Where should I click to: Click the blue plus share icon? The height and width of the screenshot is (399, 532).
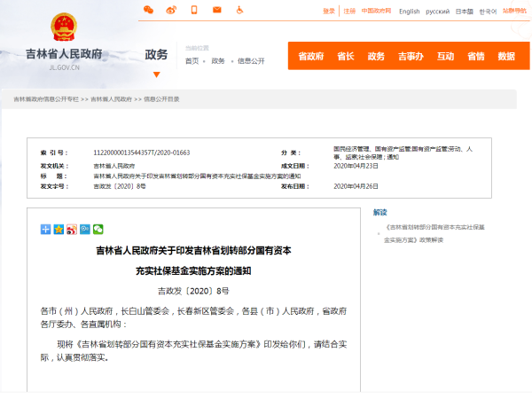(46, 230)
